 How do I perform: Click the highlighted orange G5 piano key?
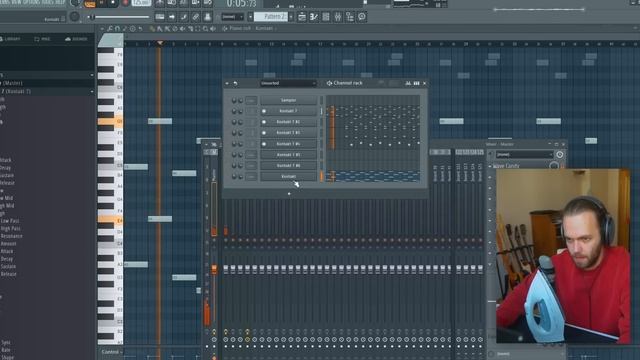110,121
